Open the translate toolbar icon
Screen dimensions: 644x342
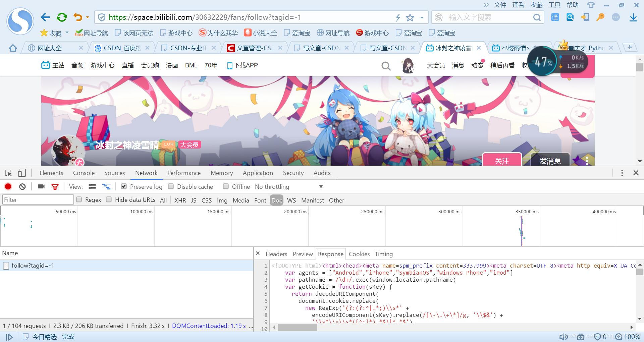click(x=555, y=17)
